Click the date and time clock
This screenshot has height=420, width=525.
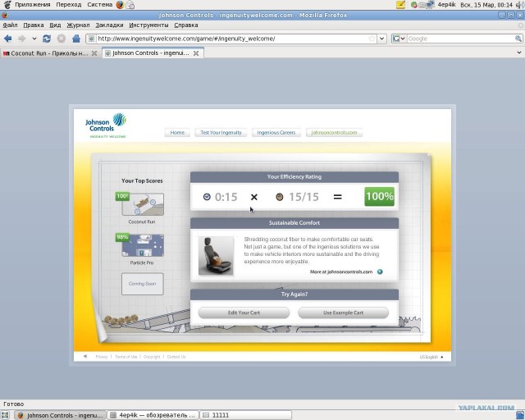point(486,5)
